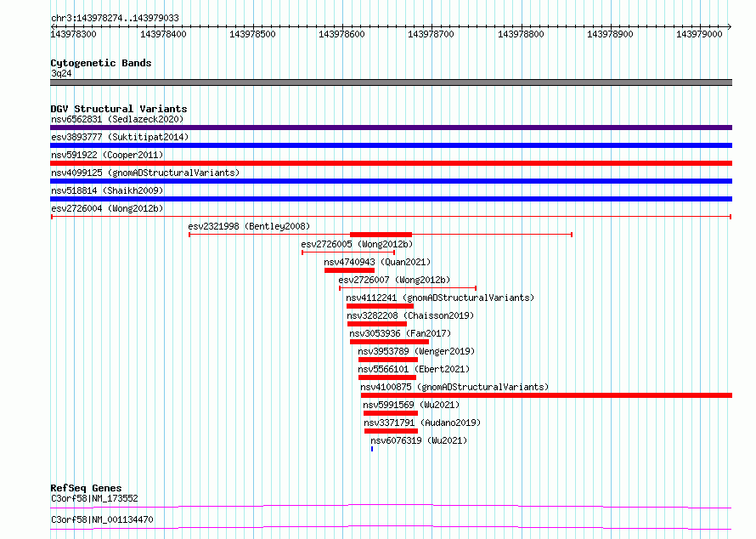
Task: Open the nsv4099125 gnomAD variant label
Action: pos(145,173)
